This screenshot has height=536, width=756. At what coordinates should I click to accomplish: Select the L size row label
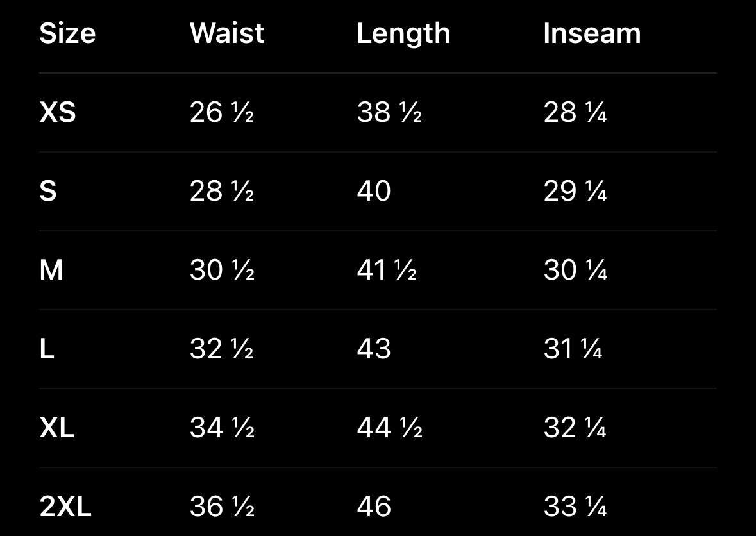click(x=47, y=349)
